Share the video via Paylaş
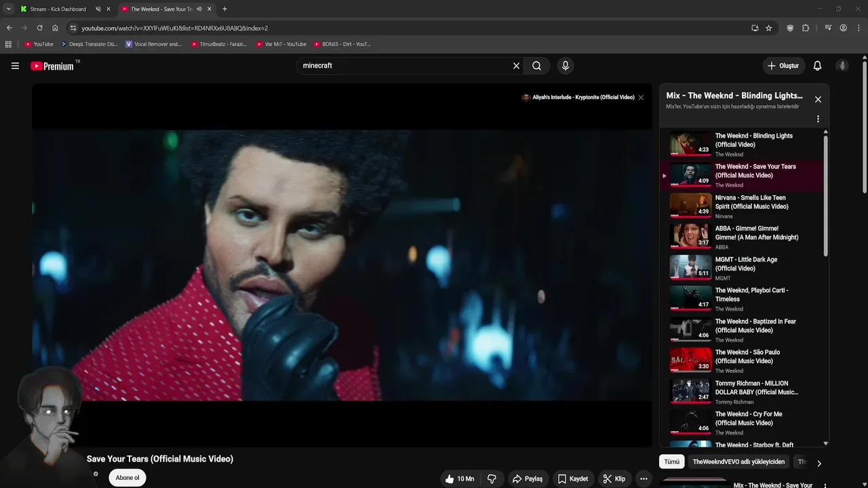 pos(527,479)
